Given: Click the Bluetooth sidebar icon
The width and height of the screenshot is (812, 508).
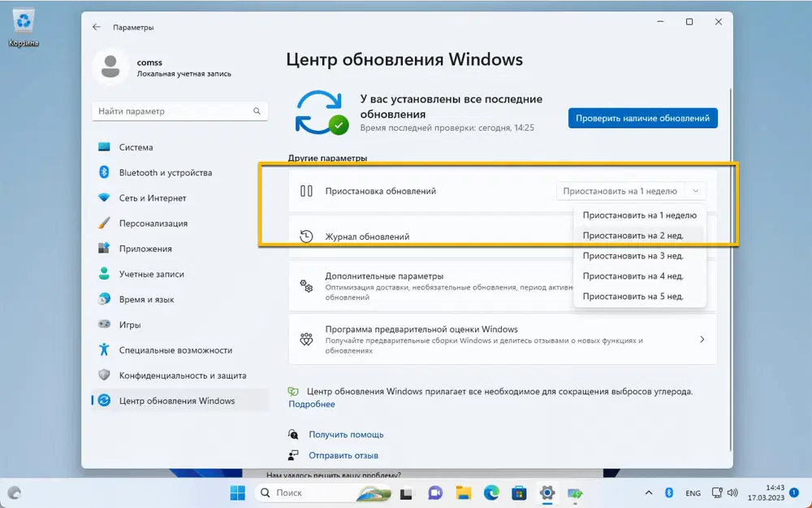Looking at the screenshot, I should (104, 172).
